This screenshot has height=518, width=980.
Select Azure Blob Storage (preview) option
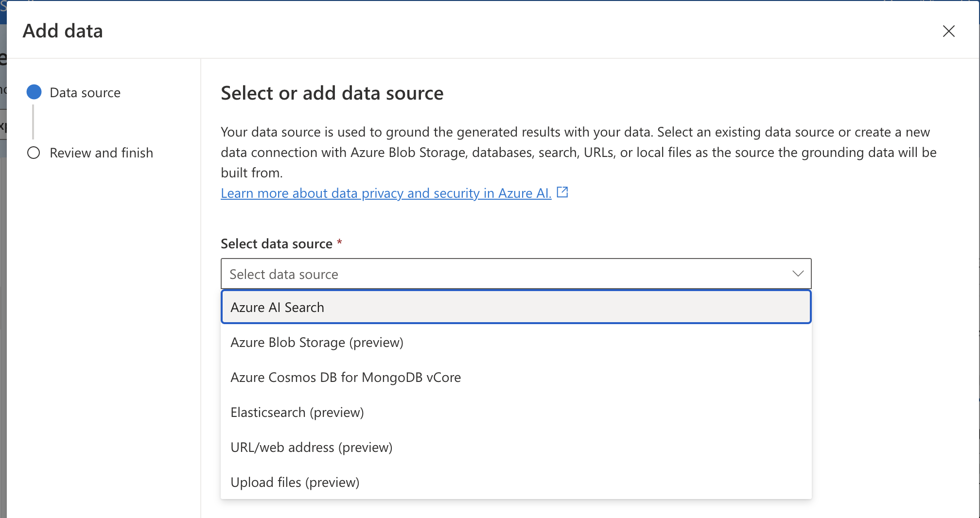tap(317, 343)
